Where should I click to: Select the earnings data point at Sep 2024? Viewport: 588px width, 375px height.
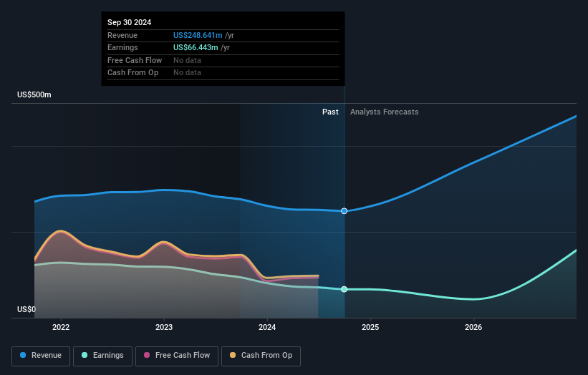[344, 289]
